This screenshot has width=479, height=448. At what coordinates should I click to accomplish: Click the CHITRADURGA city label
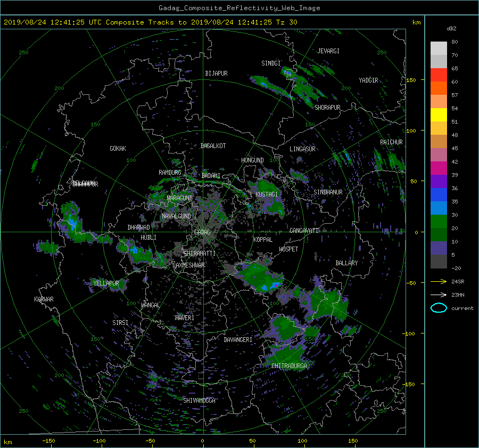[289, 366]
